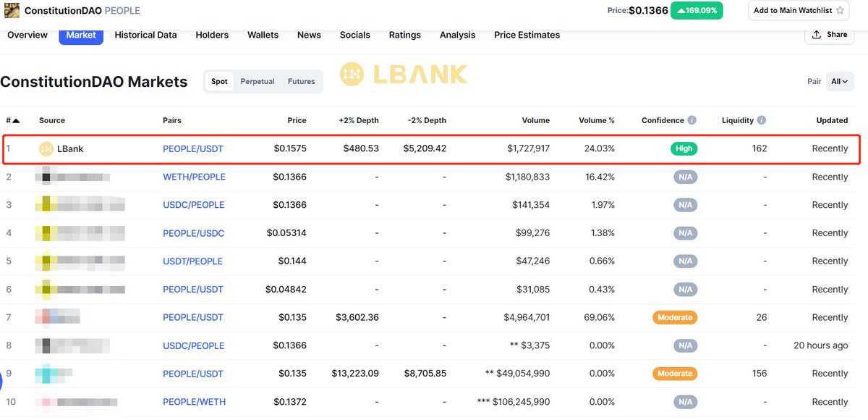Open the Wallets tab

(263, 35)
